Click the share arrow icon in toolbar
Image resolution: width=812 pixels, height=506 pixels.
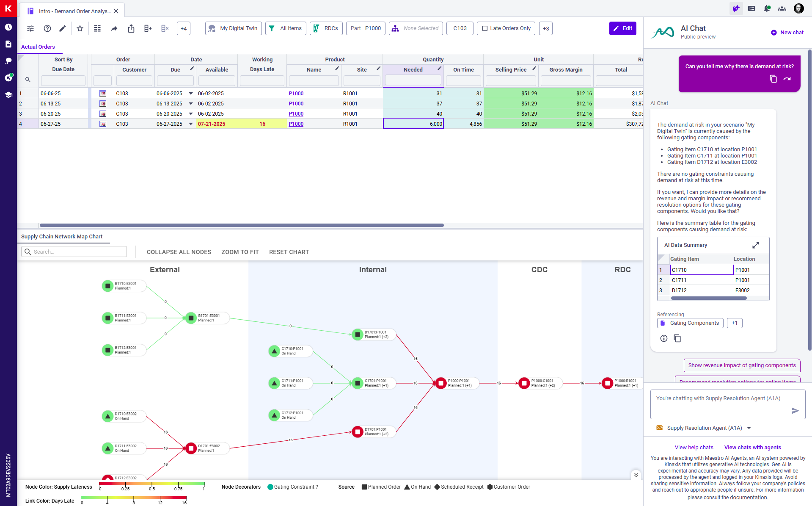click(114, 28)
